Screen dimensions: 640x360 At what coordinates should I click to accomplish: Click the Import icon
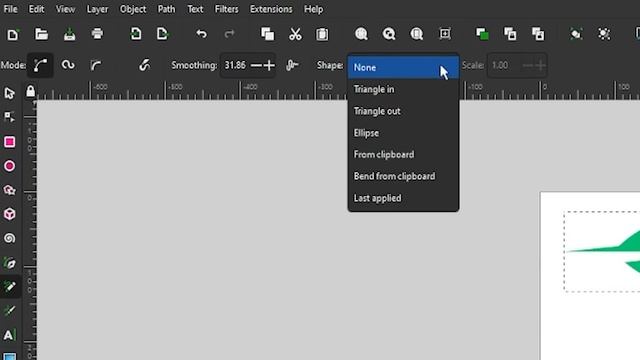click(x=136, y=33)
